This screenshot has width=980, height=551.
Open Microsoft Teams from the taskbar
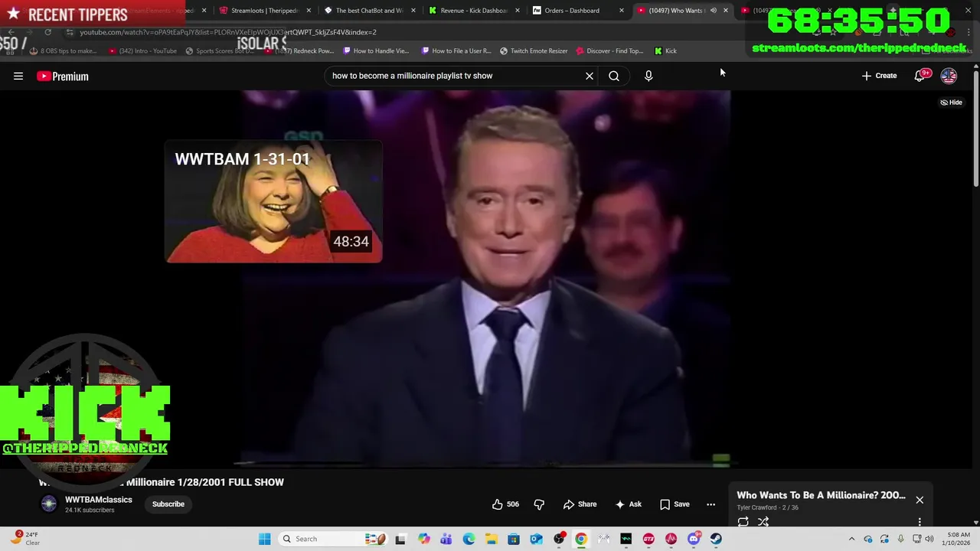click(x=446, y=539)
